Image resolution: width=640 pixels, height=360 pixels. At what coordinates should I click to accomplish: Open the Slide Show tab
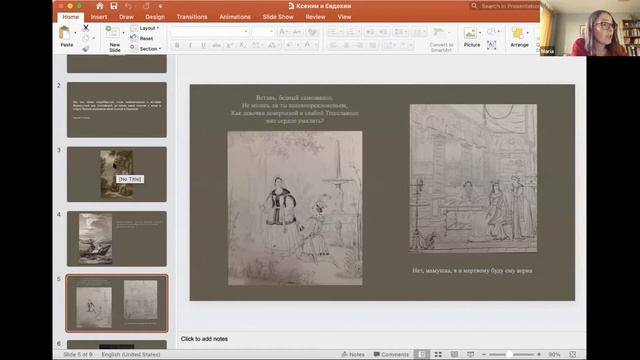coord(278,17)
